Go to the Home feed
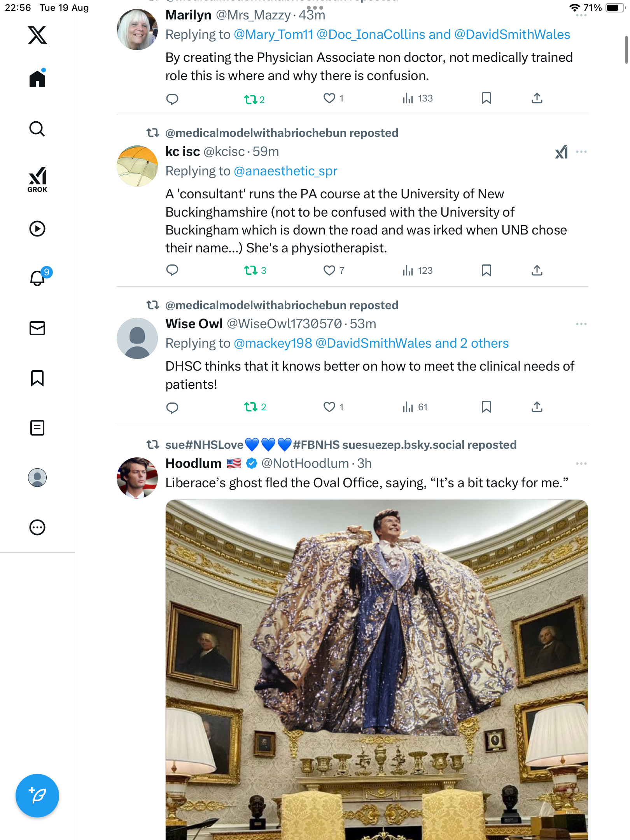This screenshot has width=630, height=840. [37, 79]
